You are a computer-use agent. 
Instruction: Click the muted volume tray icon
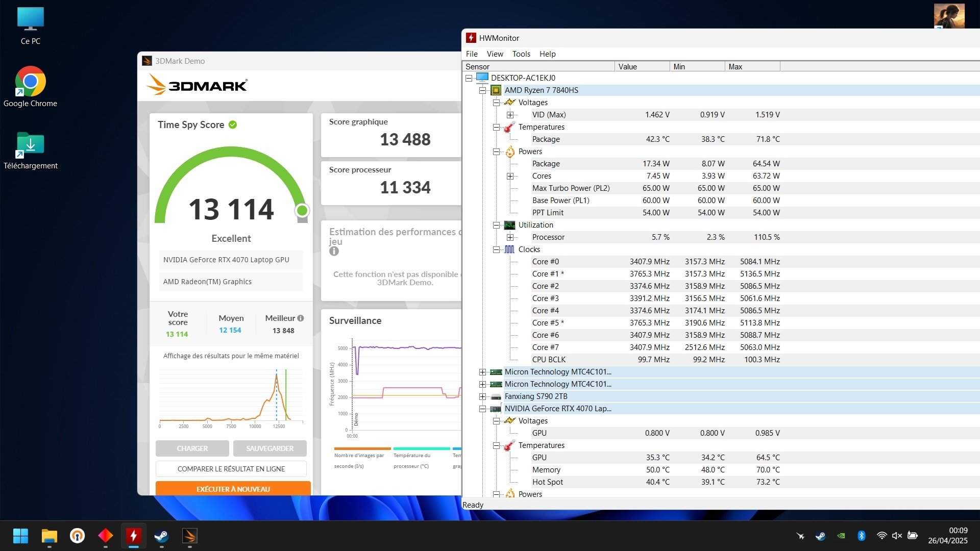[897, 536]
